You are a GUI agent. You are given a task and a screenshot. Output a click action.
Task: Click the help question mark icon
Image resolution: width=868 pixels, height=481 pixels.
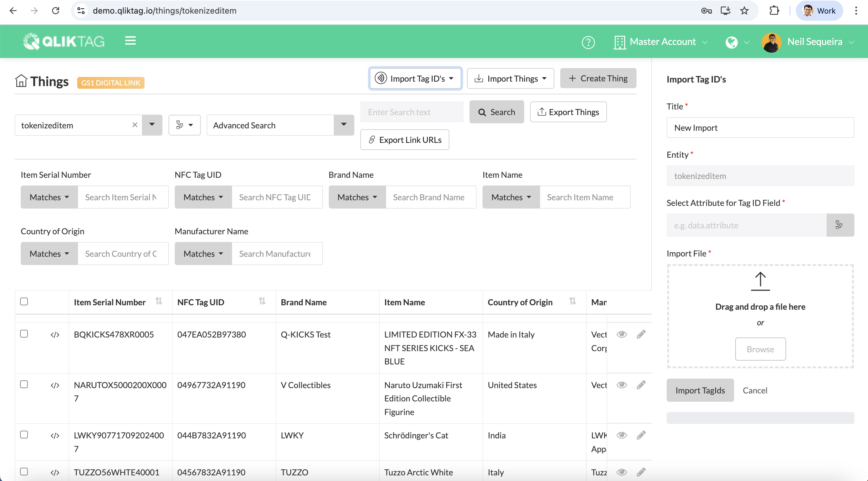[x=588, y=42]
